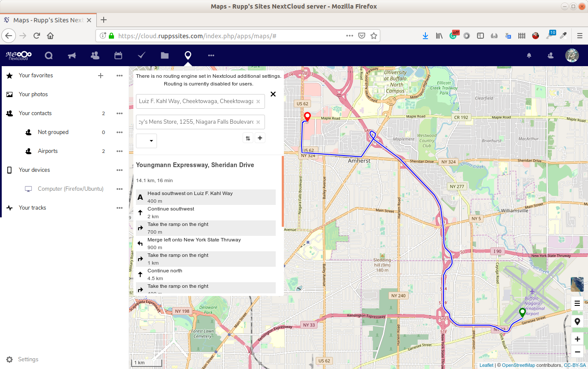Bookmark this page with the star

[x=374, y=36]
